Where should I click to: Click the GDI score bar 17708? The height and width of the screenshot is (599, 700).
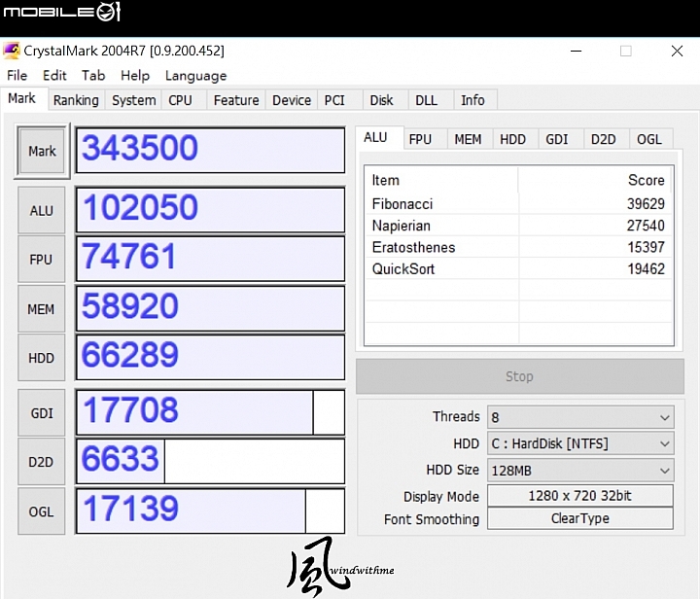point(210,413)
